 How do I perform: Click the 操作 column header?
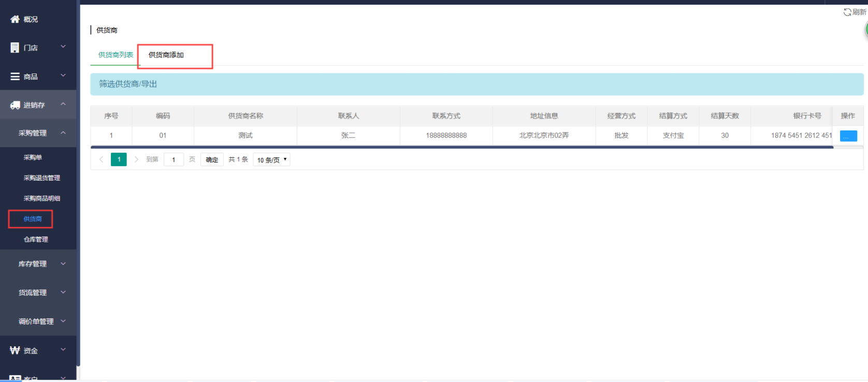[x=848, y=116]
